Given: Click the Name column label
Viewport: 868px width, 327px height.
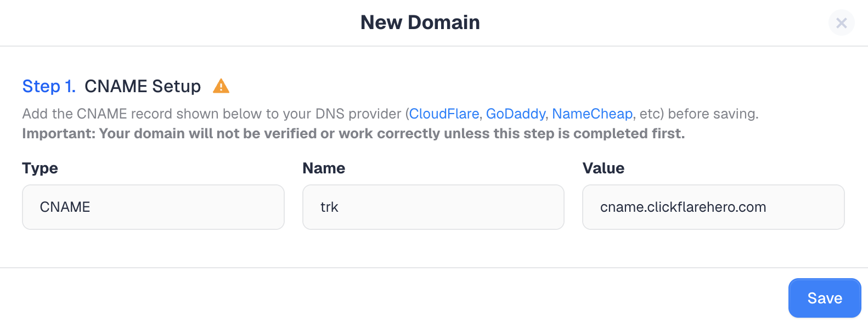Looking at the screenshot, I should tap(324, 168).
